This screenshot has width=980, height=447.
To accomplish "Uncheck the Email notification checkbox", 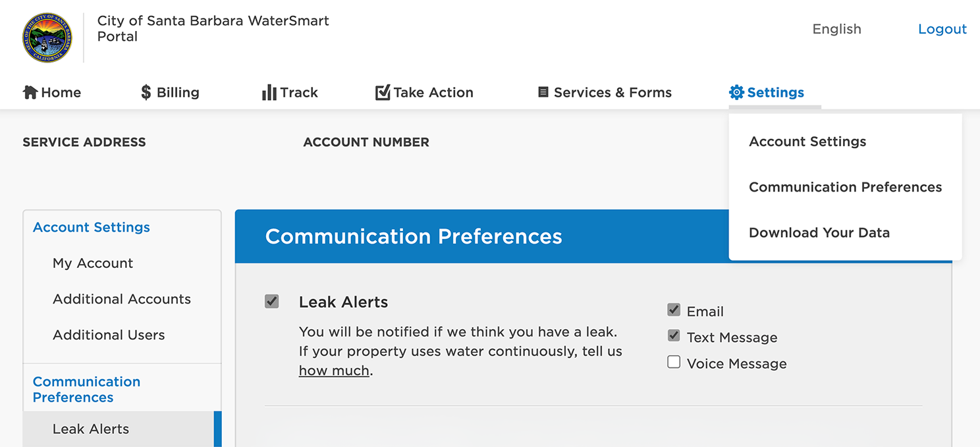I will (x=674, y=310).
